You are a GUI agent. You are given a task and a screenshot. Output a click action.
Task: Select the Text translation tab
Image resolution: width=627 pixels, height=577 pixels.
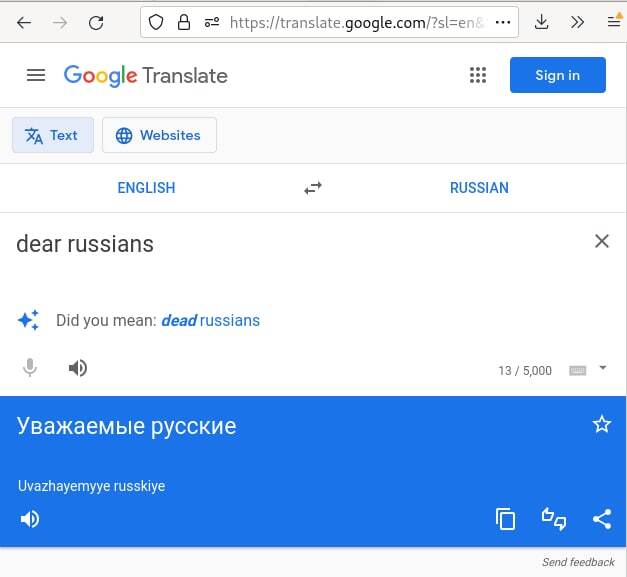(53, 135)
